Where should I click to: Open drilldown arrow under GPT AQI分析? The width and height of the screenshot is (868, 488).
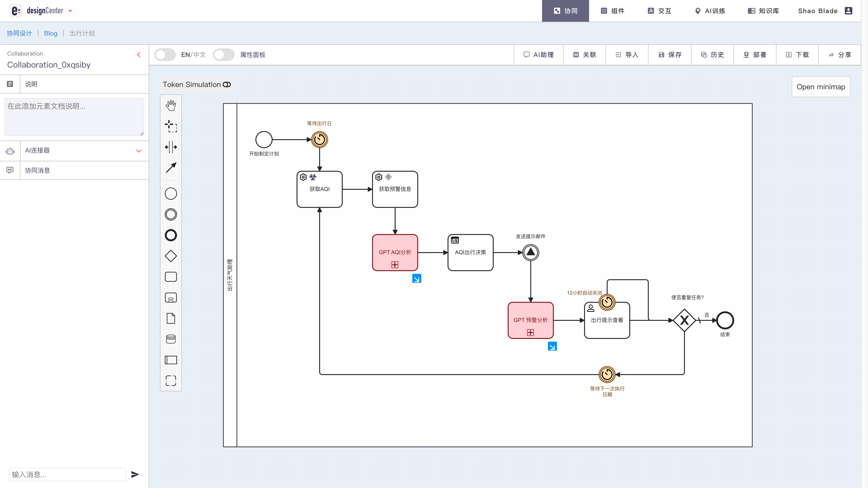point(417,279)
